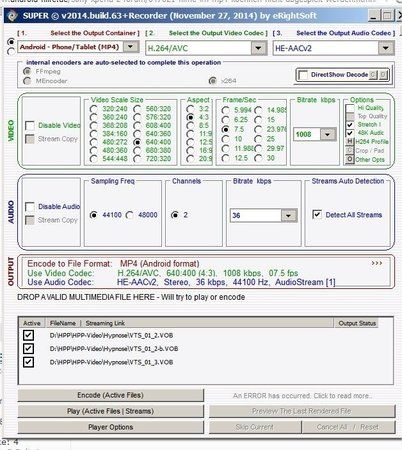Click the H button for H264 Profile
Viewport: 402px width, 450px height.
[x=349, y=142]
